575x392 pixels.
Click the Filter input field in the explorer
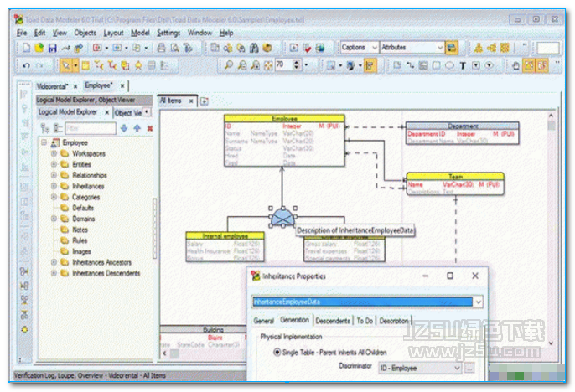click(91, 128)
